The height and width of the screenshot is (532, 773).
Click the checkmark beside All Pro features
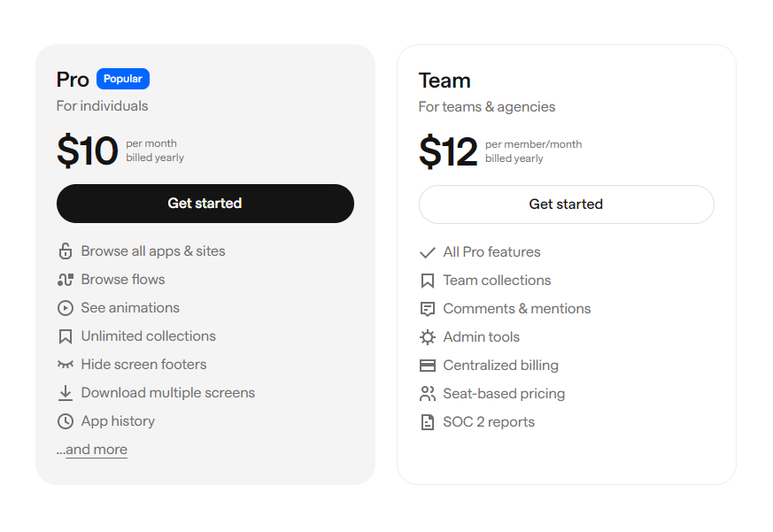(427, 252)
